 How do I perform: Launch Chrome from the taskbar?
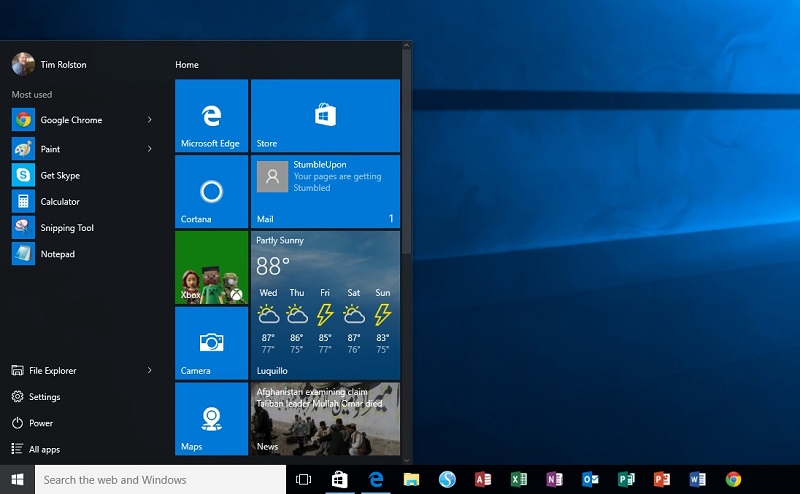733,480
